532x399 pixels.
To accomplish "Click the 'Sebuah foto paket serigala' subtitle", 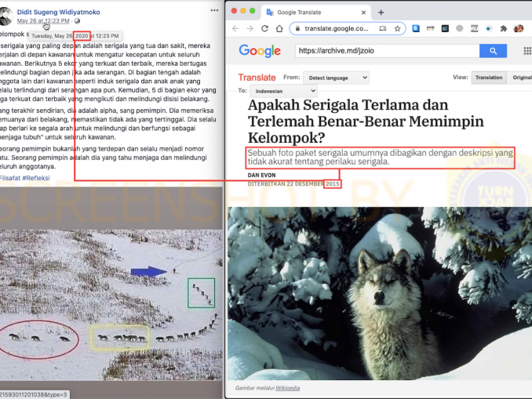I will 380,158.
